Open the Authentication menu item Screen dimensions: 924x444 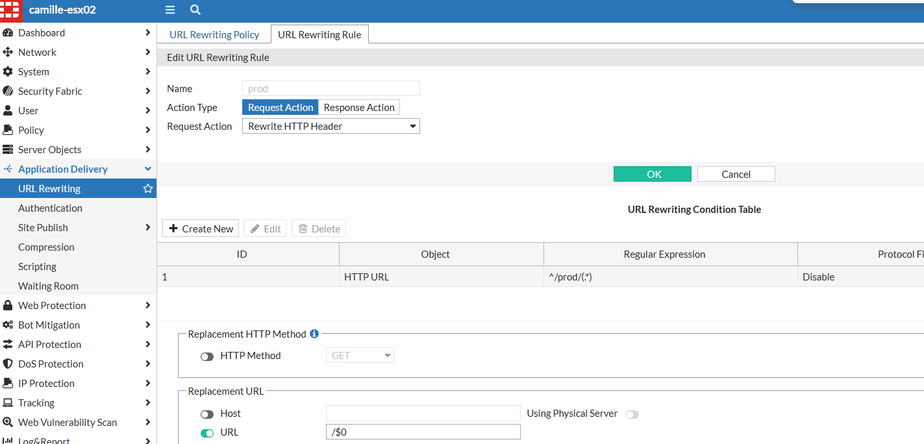click(x=50, y=208)
